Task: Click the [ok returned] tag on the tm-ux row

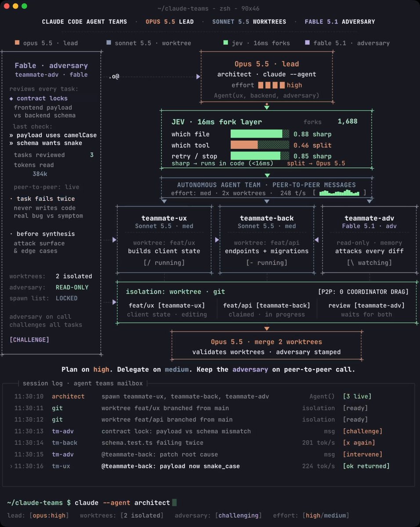Action: pos(366,466)
